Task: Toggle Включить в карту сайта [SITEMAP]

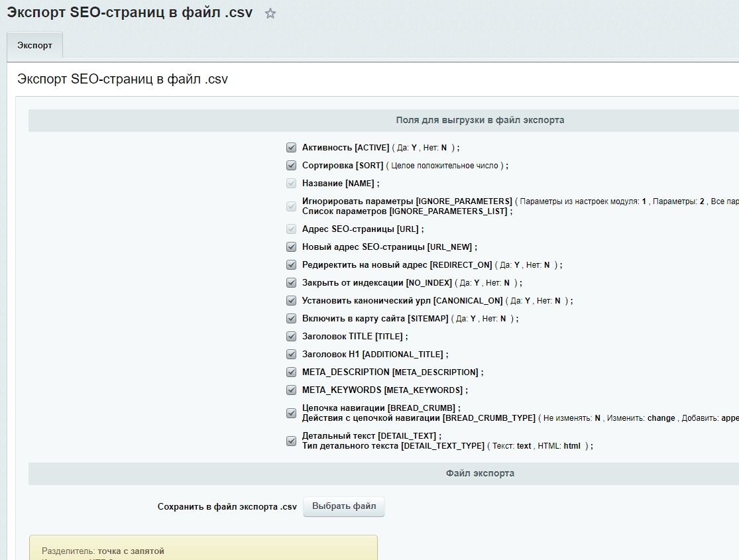Action: [291, 317]
